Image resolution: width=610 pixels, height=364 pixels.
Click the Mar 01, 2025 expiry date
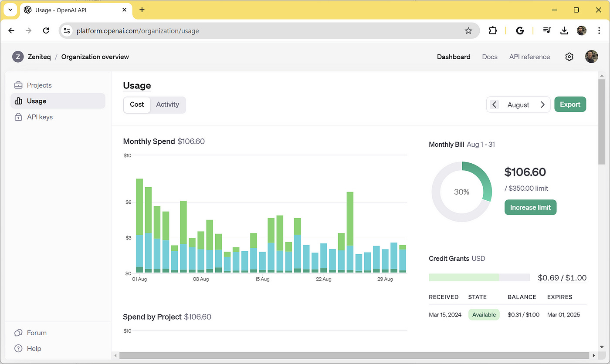pyautogui.click(x=564, y=314)
